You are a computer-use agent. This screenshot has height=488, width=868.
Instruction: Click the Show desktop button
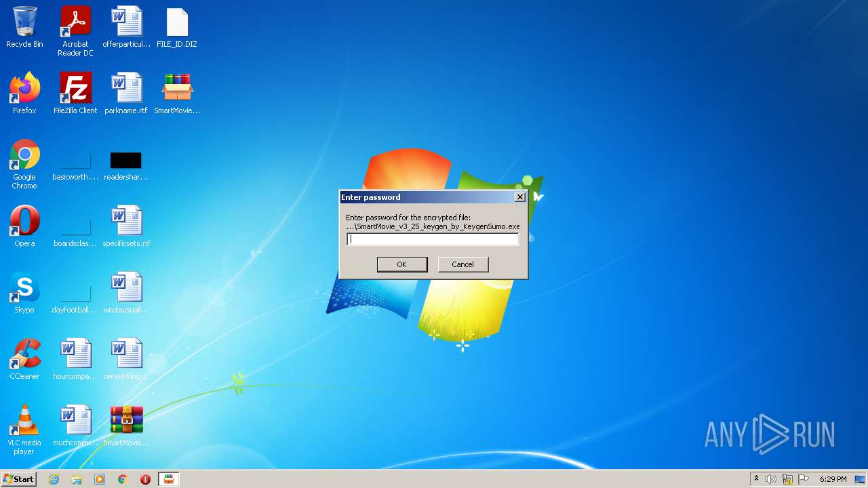[x=861, y=479]
